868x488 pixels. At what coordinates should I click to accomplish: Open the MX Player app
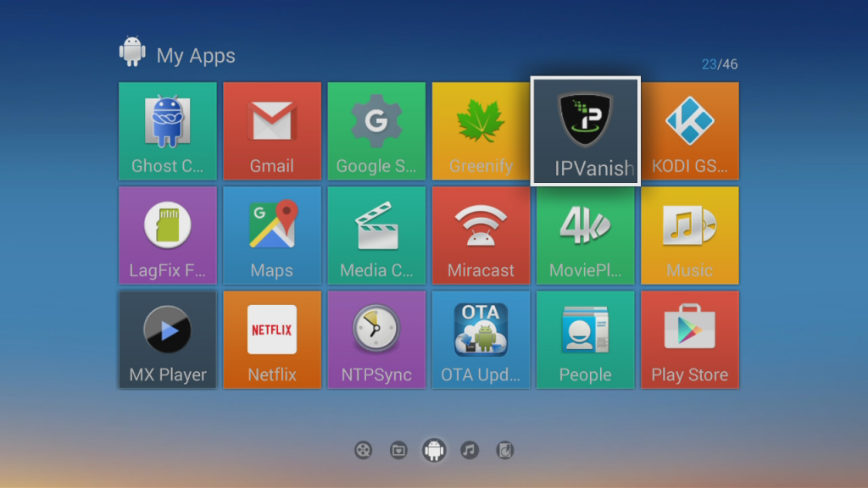(168, 340)
